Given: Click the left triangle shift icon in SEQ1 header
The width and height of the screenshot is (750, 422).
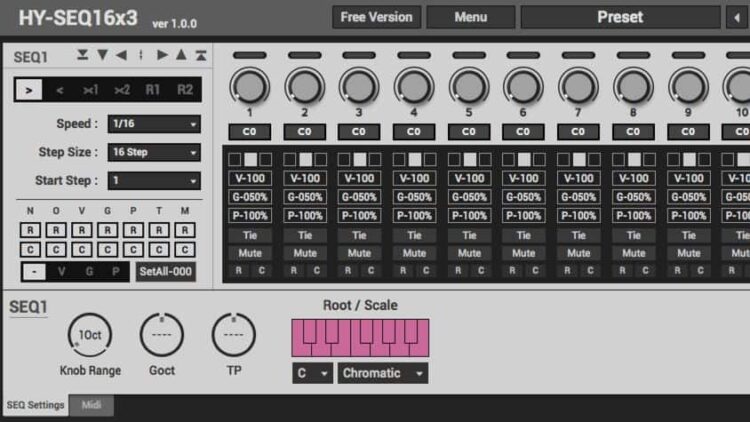Looking at the screenshot, I should coord(121,55).
